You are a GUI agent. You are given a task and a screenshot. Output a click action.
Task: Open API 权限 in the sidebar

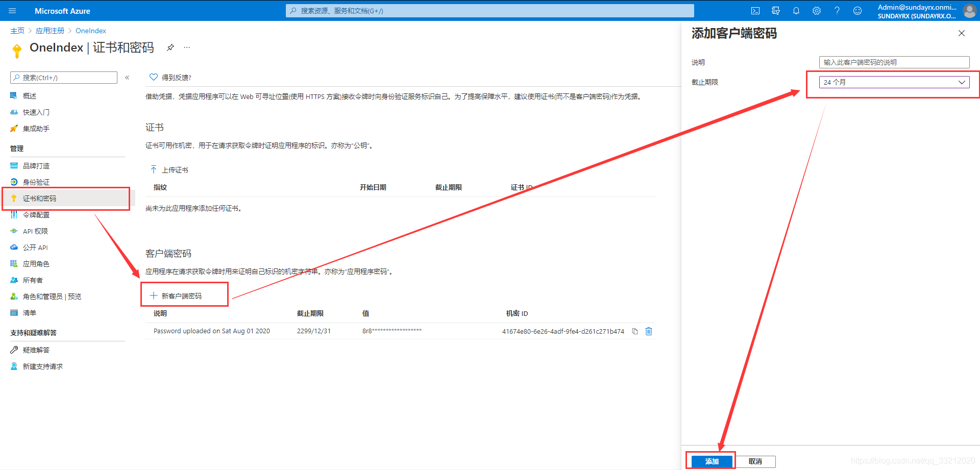35,231
